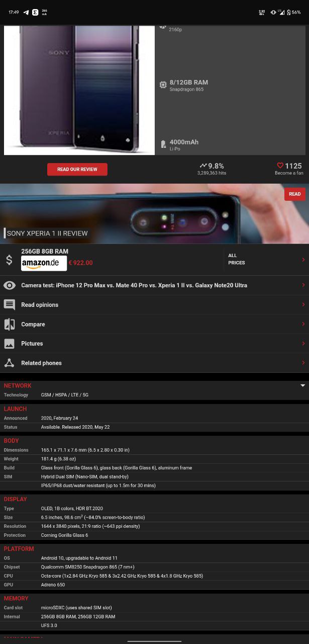The width and height of the screenshot is (309, 644).
Task: Tap the Compare phones icon
Action: (x=10, y=325)
